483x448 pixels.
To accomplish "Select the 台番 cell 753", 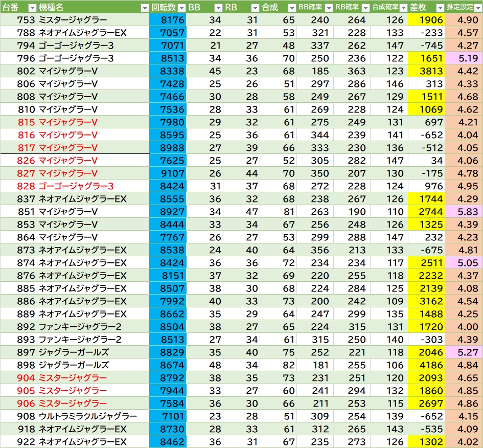I will coord(18,20).
